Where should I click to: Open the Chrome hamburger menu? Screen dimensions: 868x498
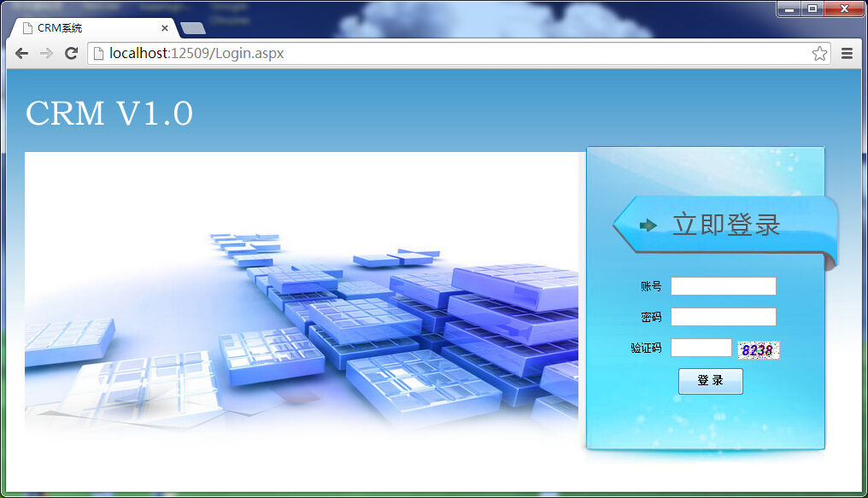click(847, 54)
